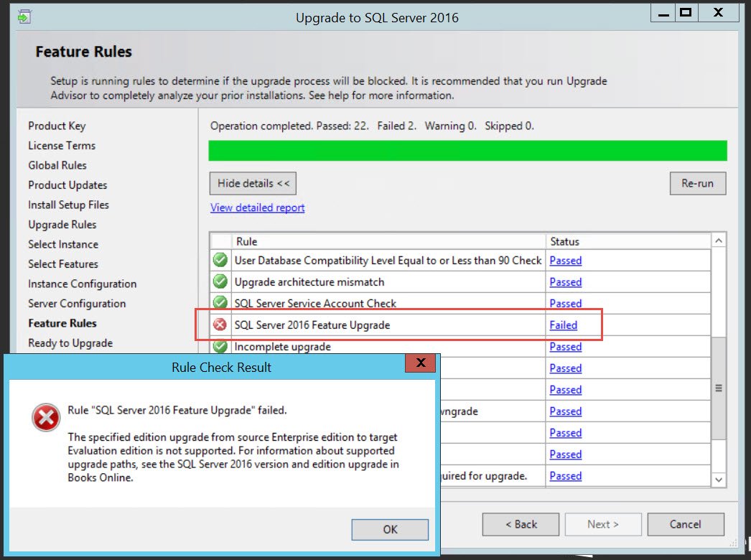Select Ready to Upgrade step in sidebar

click(x=70, y=343)
